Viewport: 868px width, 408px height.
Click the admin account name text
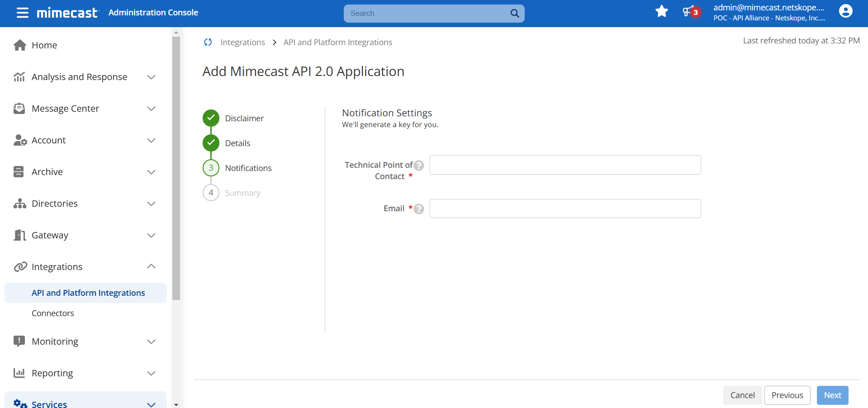[x=769, y=7]
